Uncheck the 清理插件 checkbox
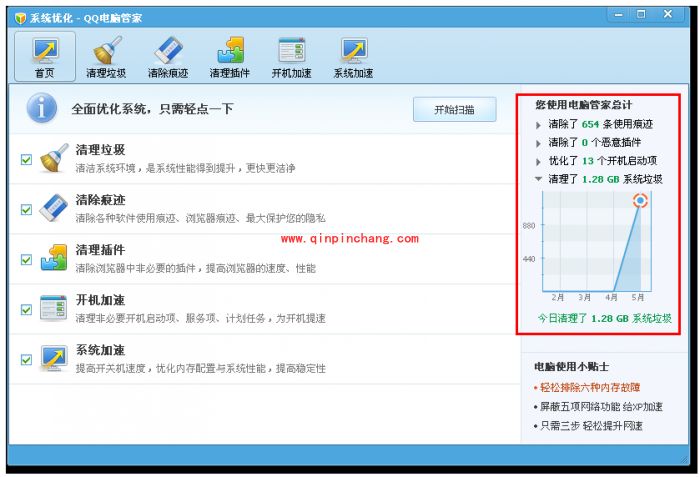The image size is (700, 477). pos(26,259)
